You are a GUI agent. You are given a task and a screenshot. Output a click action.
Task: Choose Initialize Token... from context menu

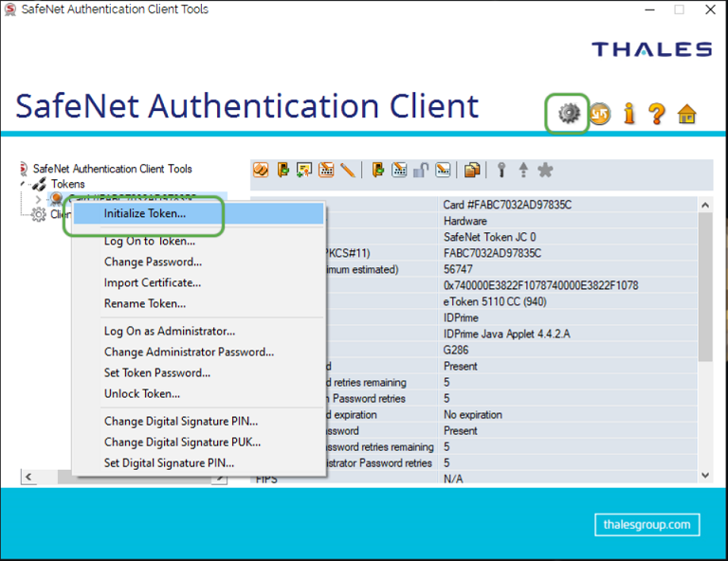click(198, 213)
